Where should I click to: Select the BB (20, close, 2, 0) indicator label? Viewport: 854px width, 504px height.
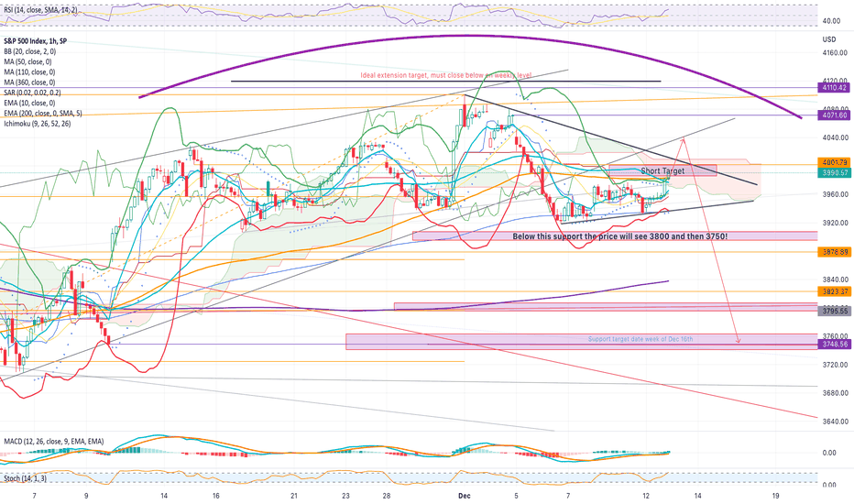29,51
